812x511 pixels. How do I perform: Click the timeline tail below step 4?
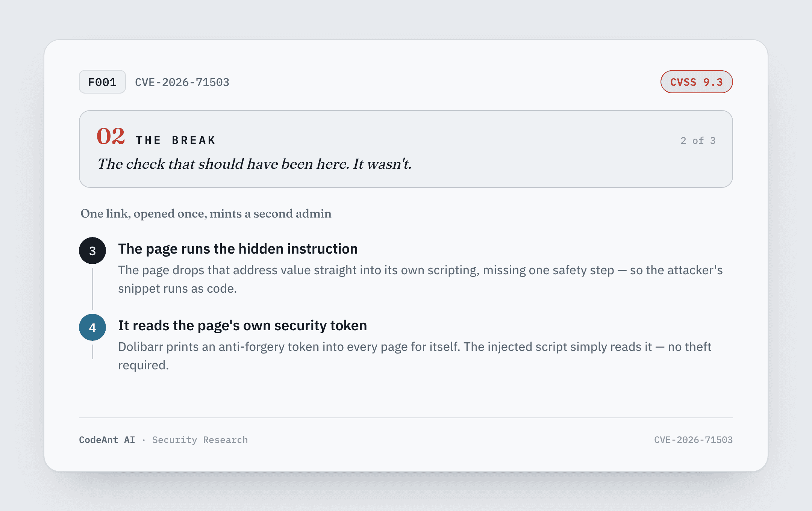(x=92, y=352)
